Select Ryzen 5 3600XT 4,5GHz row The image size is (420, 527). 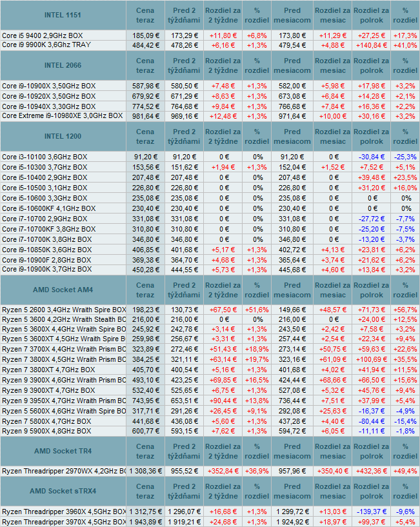pyautogui.click(x=64, y=339)
